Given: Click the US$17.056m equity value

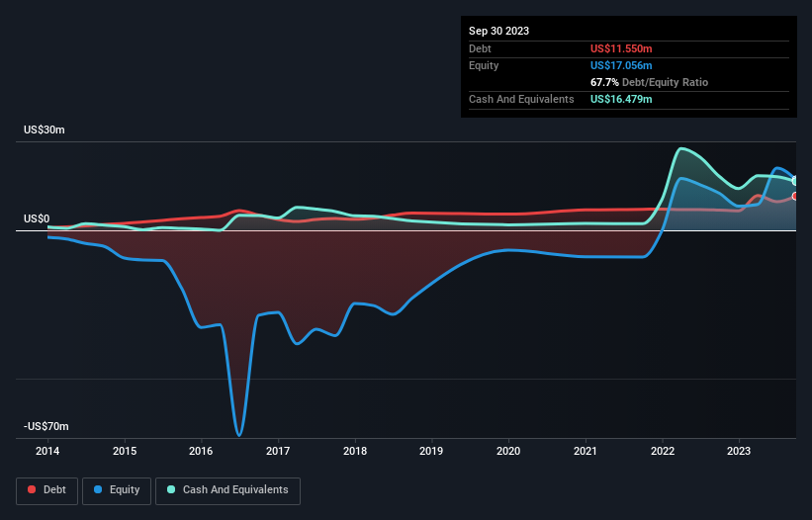Looking at the screenshot, I should click(x=621, y=65).
